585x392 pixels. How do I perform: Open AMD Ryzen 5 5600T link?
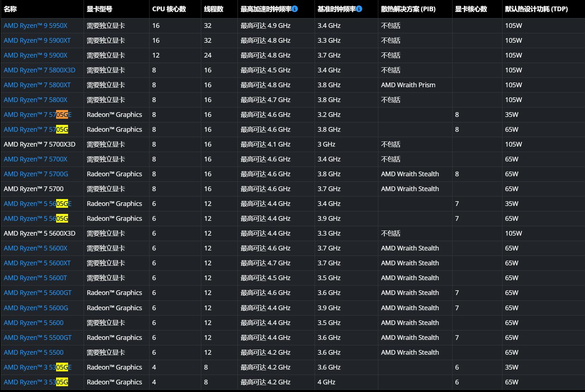(35, 278)
